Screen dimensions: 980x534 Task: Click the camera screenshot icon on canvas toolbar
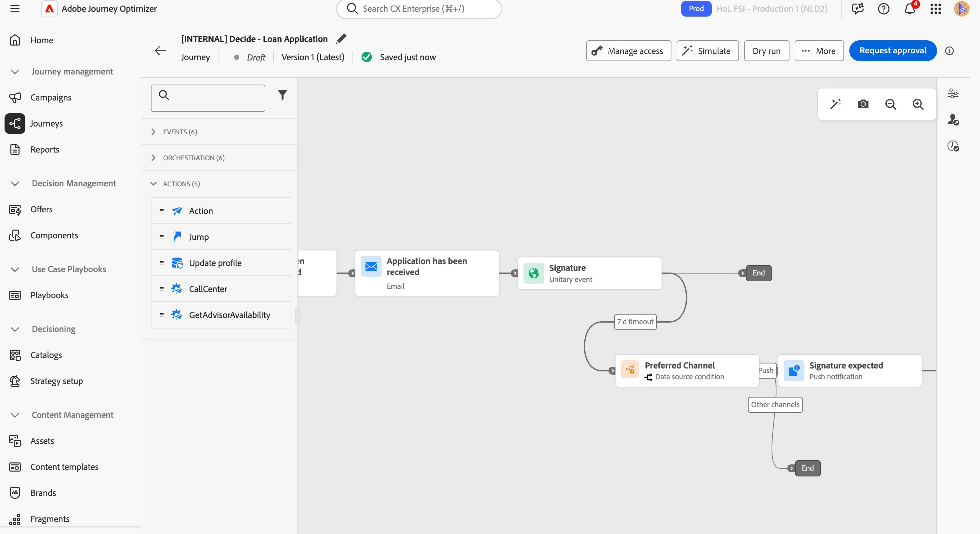point(863,104)
